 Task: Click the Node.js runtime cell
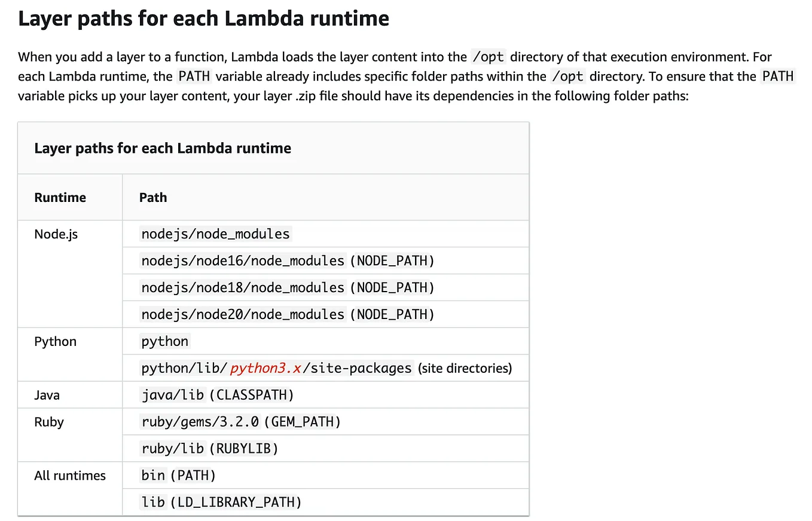[56, 234]
